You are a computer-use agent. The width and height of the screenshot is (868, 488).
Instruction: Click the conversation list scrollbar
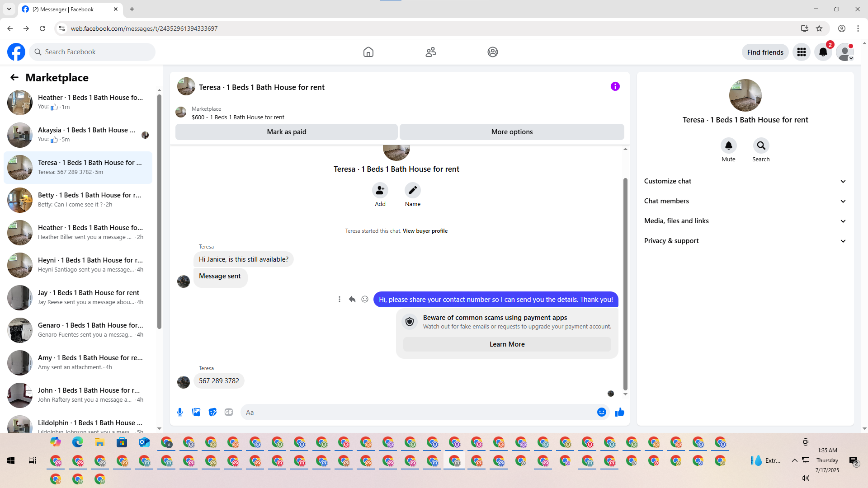click(159, 212)
